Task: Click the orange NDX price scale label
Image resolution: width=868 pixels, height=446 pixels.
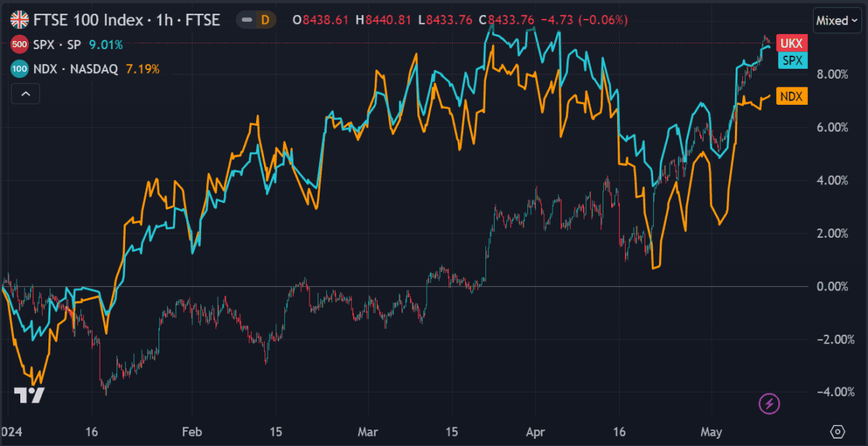Action: pyautogui.click(x=791, y=95)
